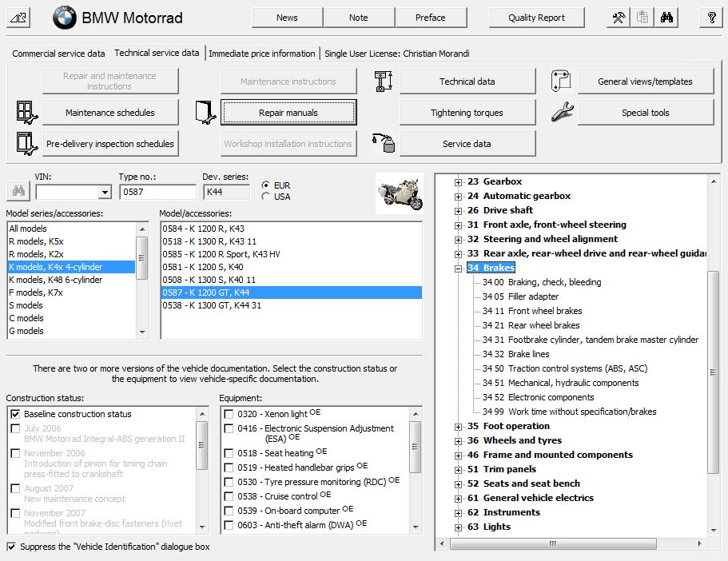Expand 23 Gearbox tree node
The image size is (728, 561).
point(458,182)
